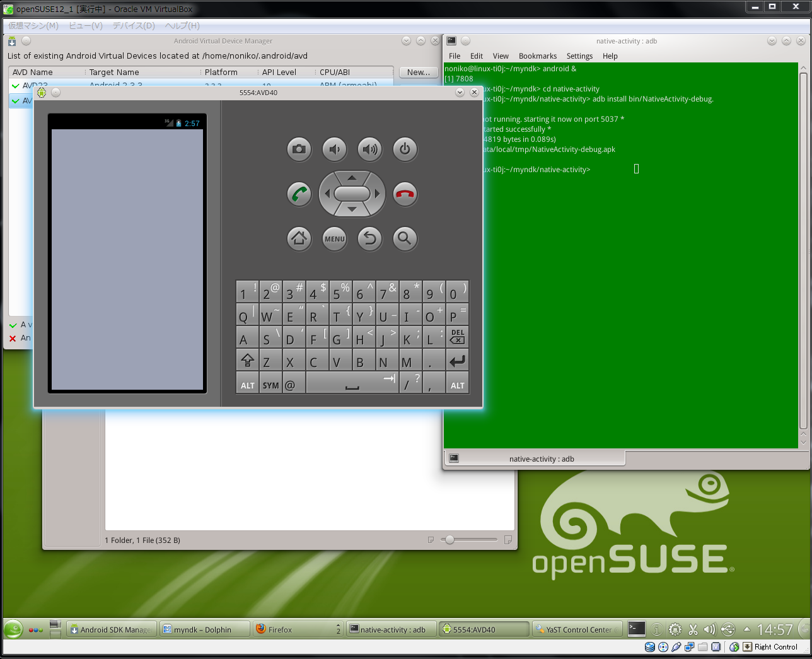This screenshot has height=659, width=812.
Task: Open the Edit menu in the terminal
Action: [477, 56]
